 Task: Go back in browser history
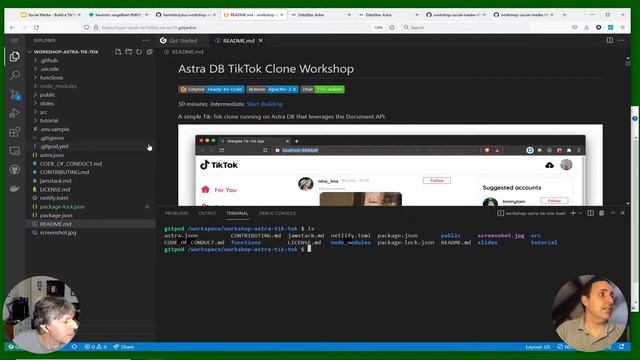(x=12, y=27)
